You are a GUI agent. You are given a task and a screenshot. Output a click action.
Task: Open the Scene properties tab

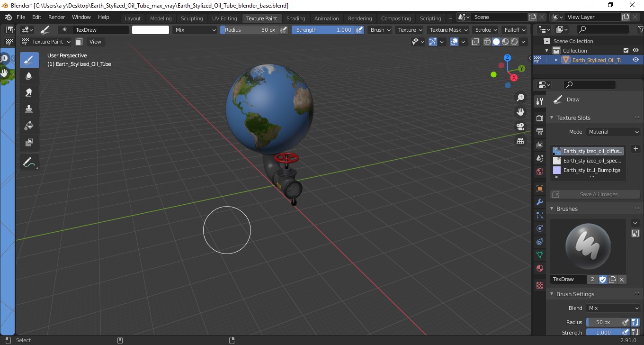click(539, 158)
